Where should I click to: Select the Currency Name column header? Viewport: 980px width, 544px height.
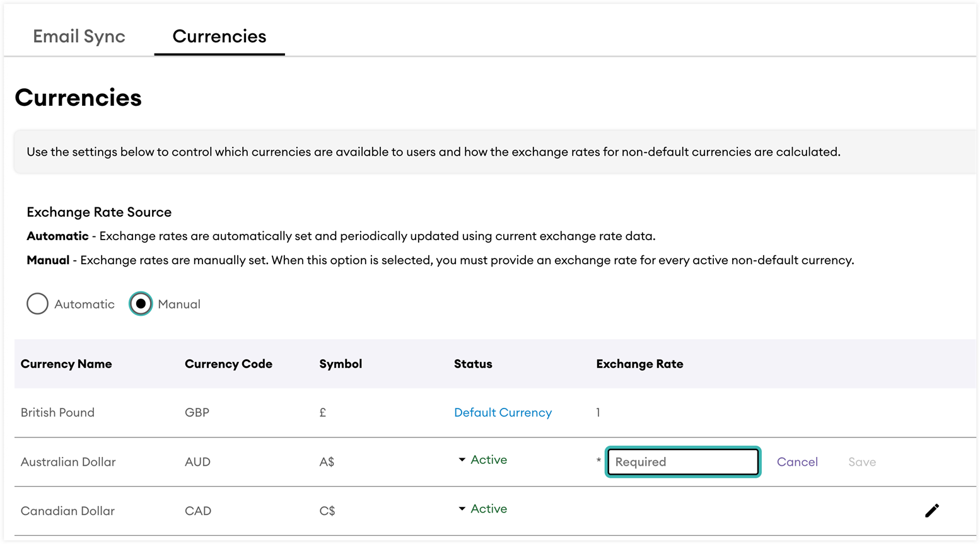(66, 364)
